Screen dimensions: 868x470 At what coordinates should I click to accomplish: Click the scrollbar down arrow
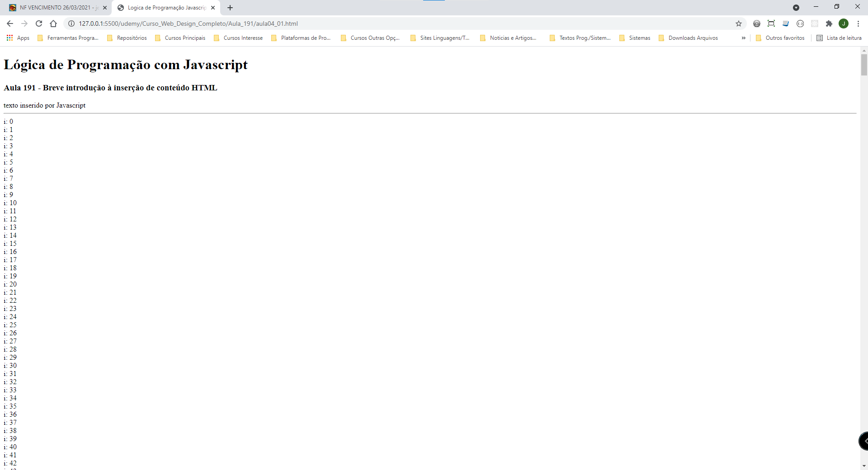[864, 466]
